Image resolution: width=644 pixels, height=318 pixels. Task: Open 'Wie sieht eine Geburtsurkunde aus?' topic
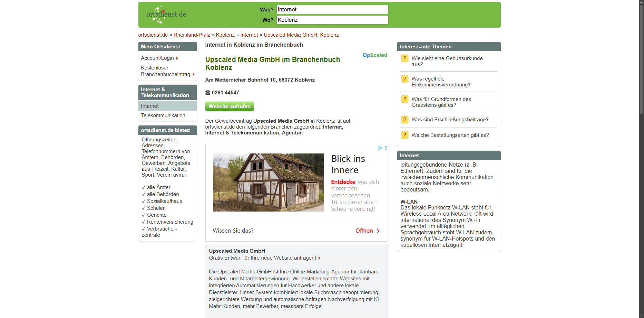tap(447, 61)
